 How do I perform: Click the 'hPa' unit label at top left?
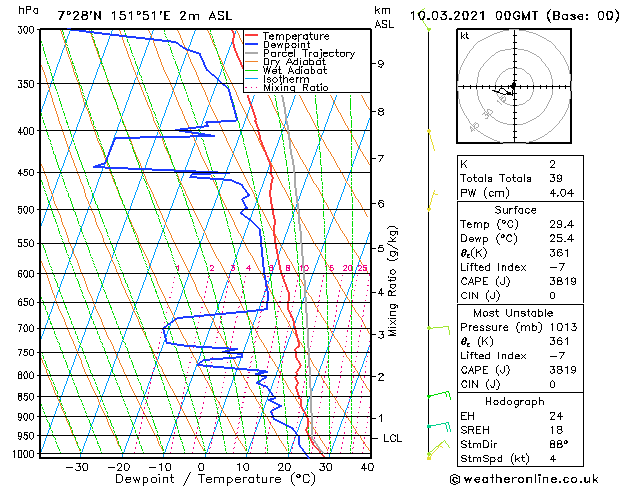[x=28, y=10]
